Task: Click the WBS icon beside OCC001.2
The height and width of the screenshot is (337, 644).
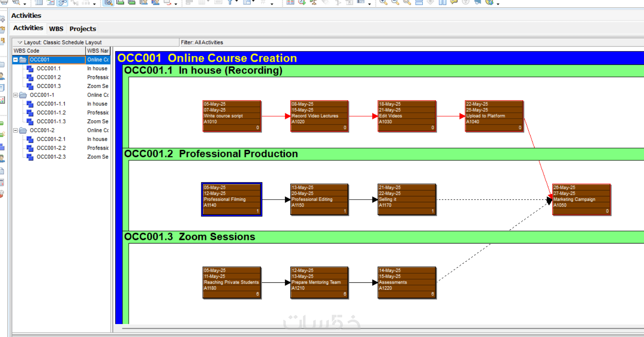Action: tap(30, 77)
